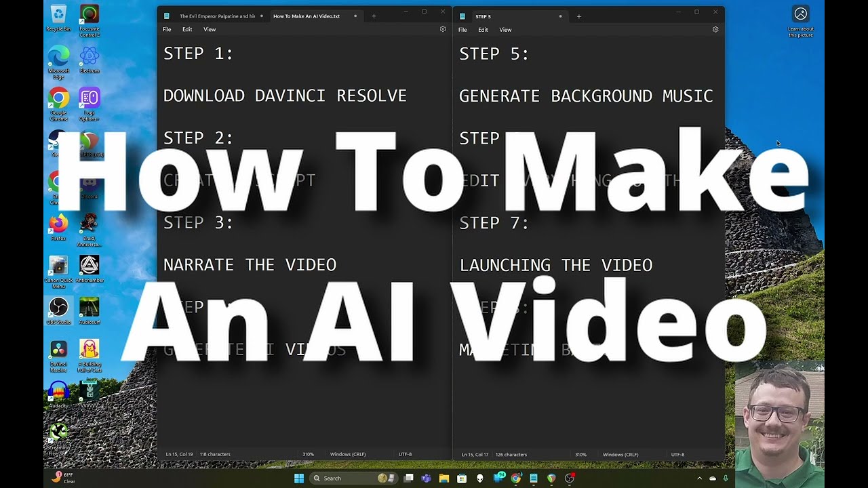Open Task View on the taskbar
This screenshot has height=488, width=868.
pyautogui.click(x=408, y=478)
